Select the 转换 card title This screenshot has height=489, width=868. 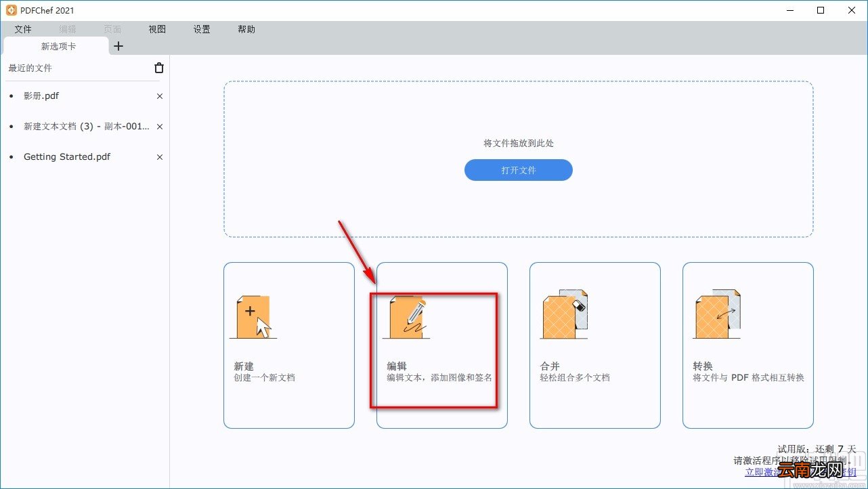[703, 366]
